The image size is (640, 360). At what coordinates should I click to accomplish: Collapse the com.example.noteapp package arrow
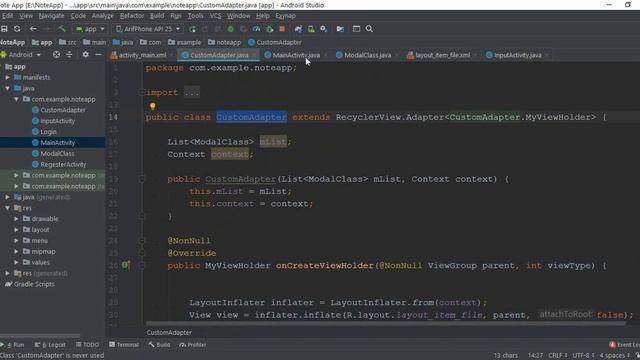coord(16,99)
